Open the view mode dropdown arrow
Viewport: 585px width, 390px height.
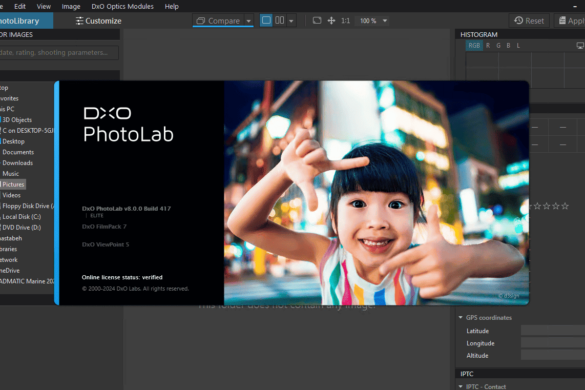tap(291, 21)
